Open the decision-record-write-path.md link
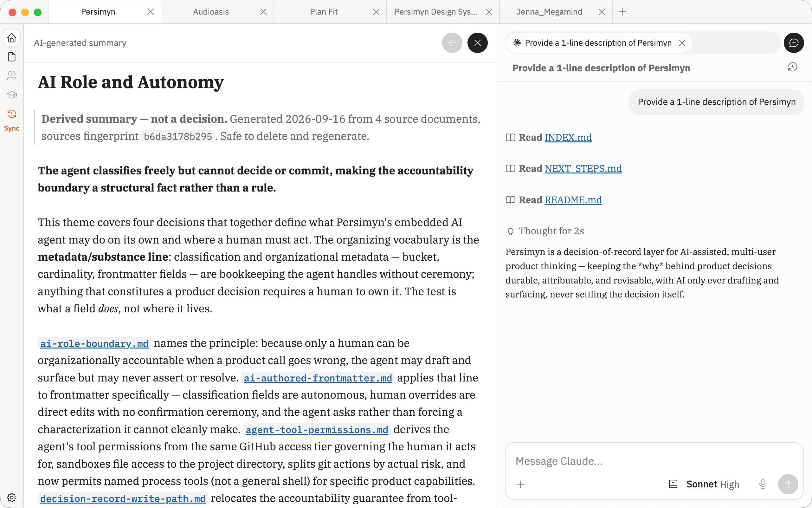 (123, 498)
